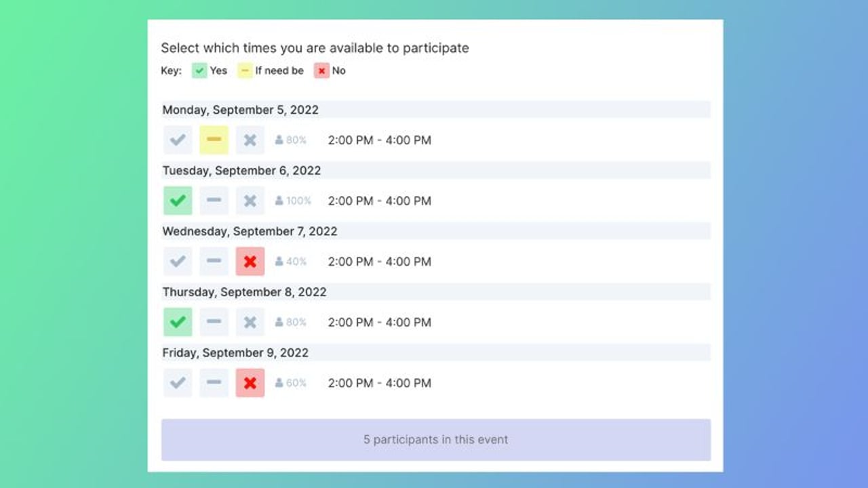
Task: Select Yes checkmark for Friday September 9
Action: click(x=178, y=383)
